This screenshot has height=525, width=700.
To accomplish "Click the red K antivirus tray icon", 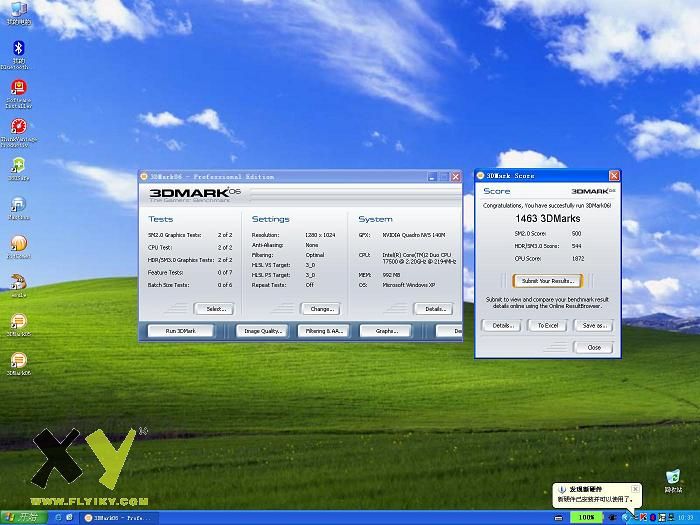I will pos(643,517).
